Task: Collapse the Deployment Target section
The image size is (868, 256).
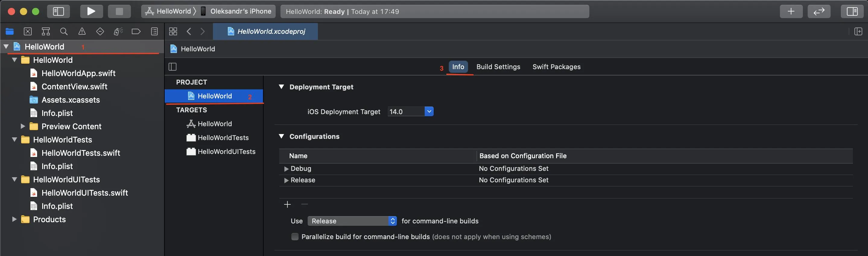Action: click(281, 87)
